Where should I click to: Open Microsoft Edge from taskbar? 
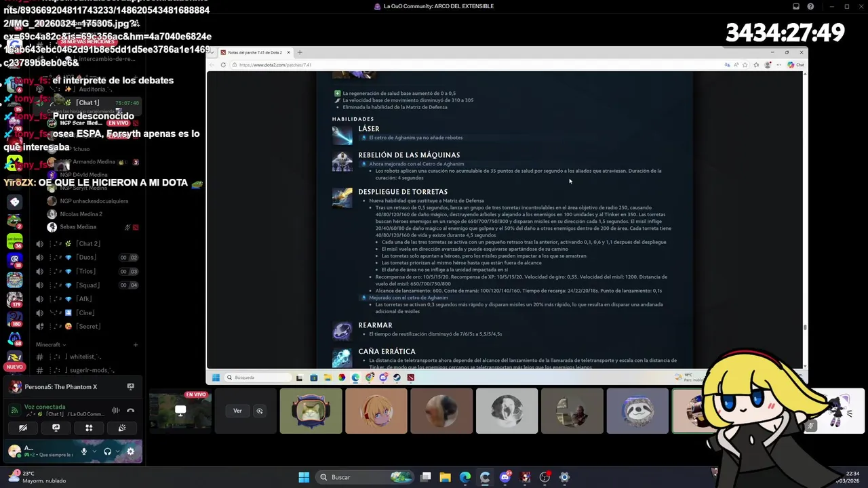pyautogui.click(x=465, y=477)
